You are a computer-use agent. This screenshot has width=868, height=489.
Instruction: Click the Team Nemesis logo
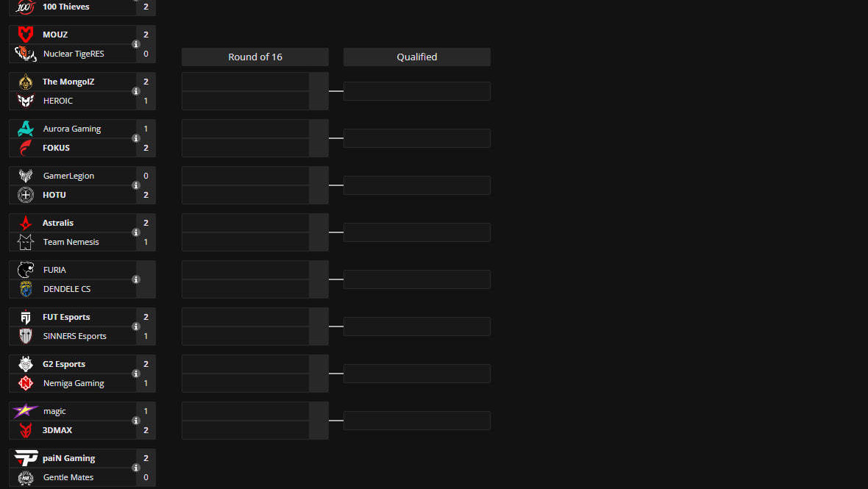point(26,242)
